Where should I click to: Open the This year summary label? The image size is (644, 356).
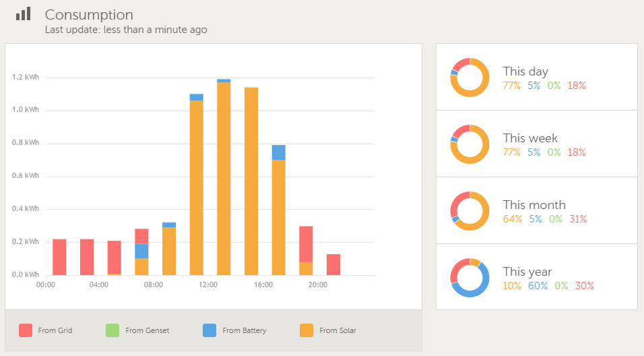527,272
